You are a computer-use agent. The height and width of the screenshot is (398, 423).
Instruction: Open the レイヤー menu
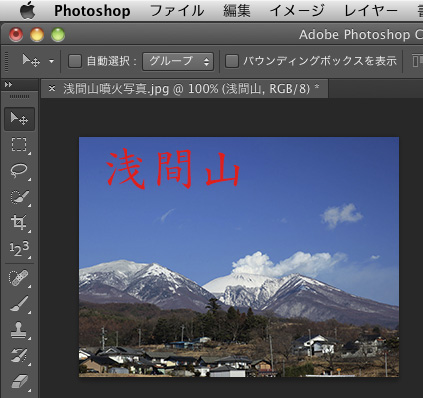(371, 11)
